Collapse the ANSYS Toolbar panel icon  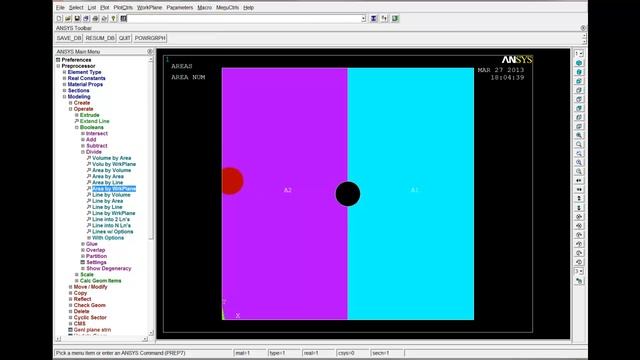583,28
